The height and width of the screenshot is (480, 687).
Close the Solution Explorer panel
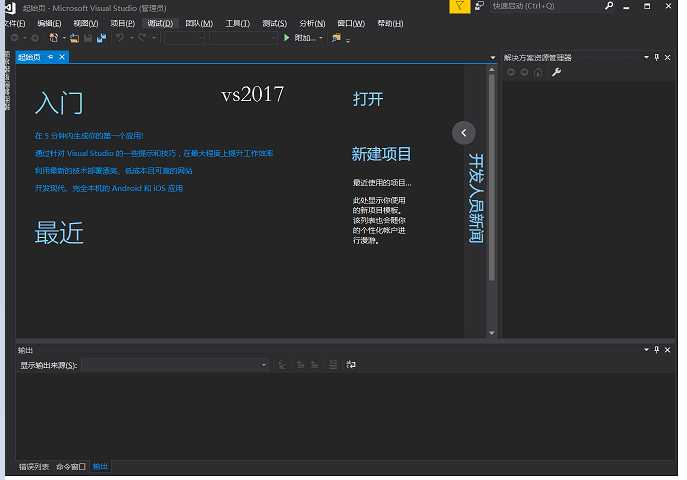click(667, 57)
